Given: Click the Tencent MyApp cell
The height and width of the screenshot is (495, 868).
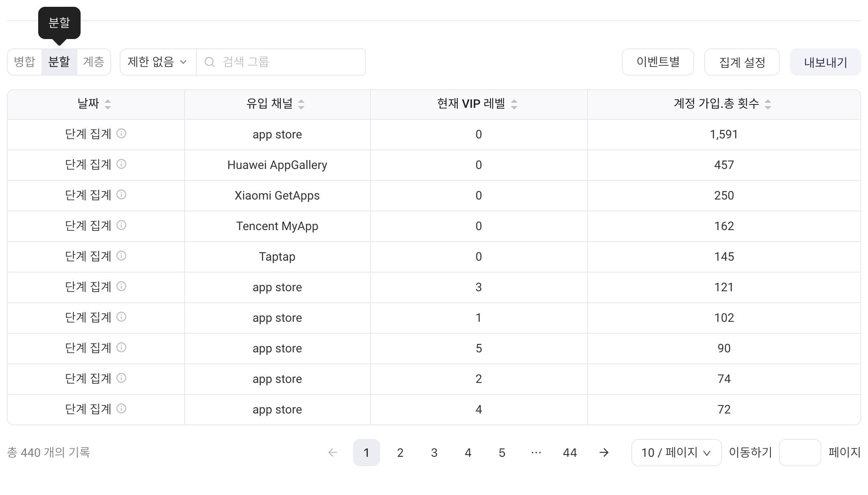Looking at the screenshot, I should click(277, 226).
